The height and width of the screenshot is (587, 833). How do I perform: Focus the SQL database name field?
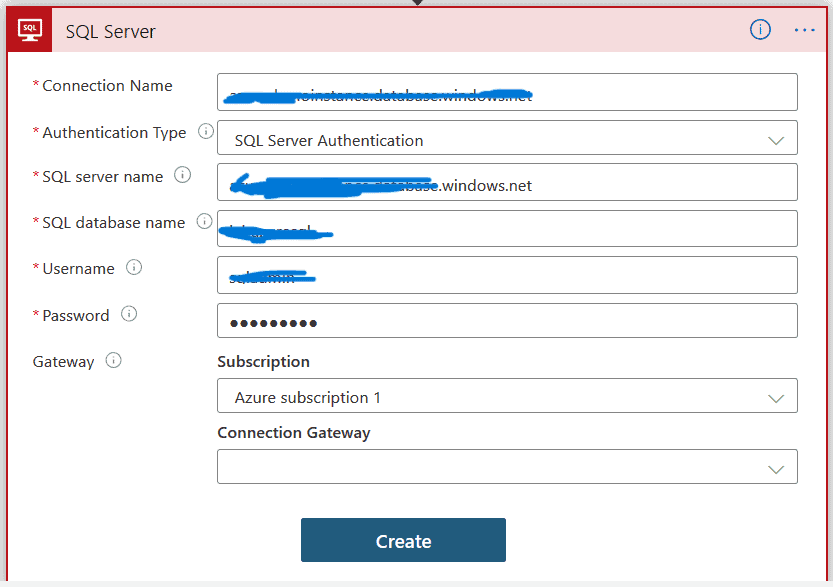point(507,228)
